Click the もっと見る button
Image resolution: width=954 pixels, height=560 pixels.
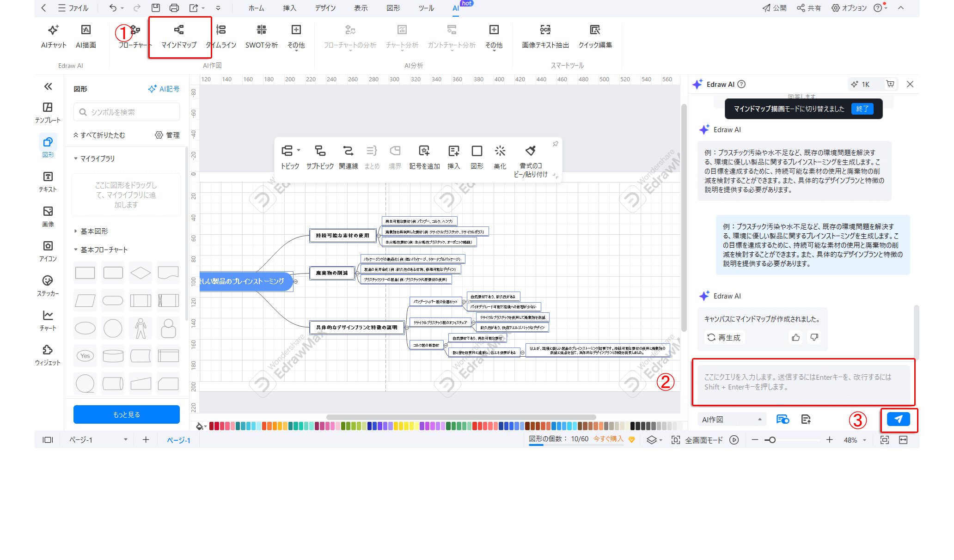(x=127, y=414)
